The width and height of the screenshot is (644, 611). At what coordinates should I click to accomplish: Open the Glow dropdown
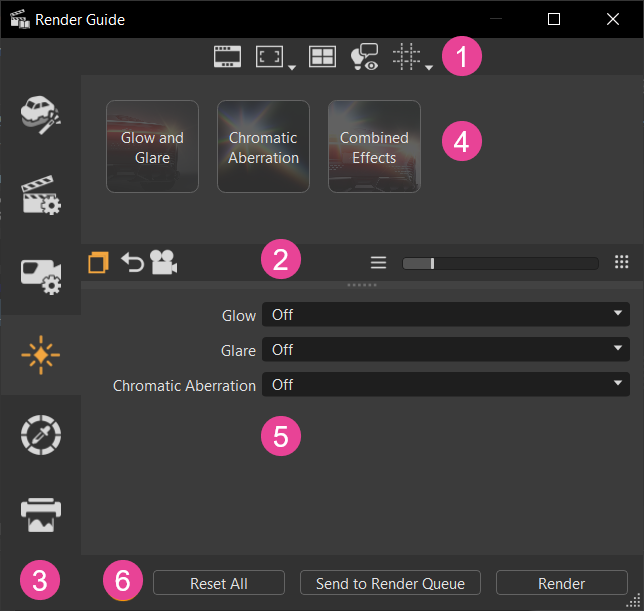(x=446, y=315)
